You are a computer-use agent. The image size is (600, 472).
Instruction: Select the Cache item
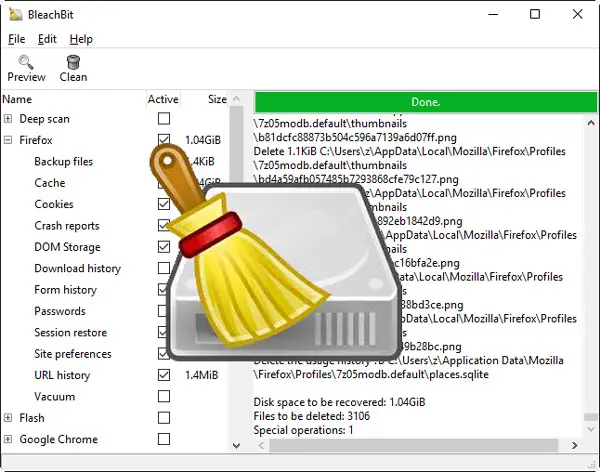[x=50, y=183]
